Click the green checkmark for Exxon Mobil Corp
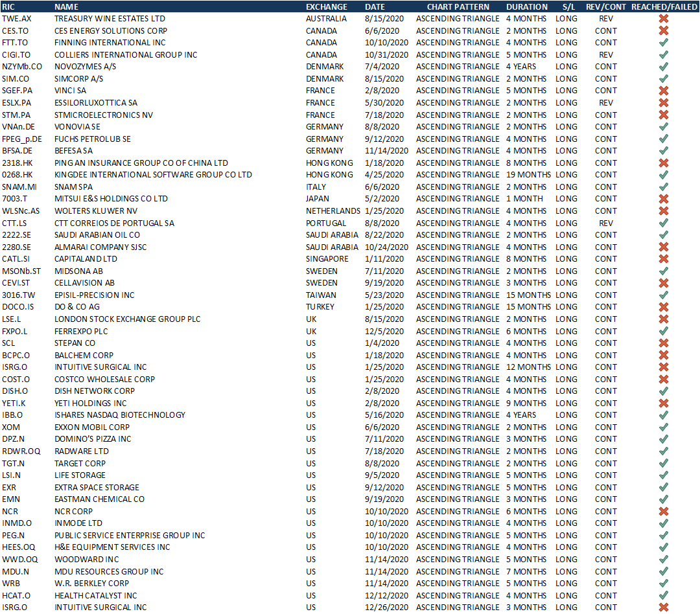Screen dimensions: 700x614 [664, 427]
